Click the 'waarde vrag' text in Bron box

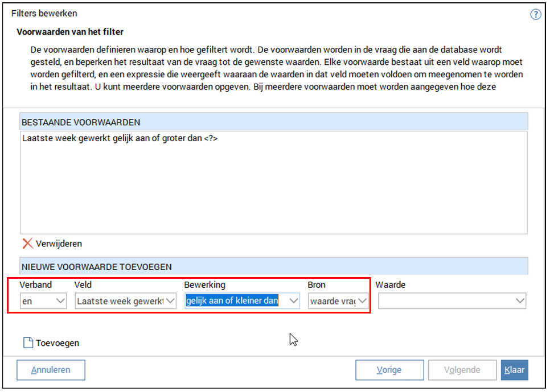coord(333,301)
